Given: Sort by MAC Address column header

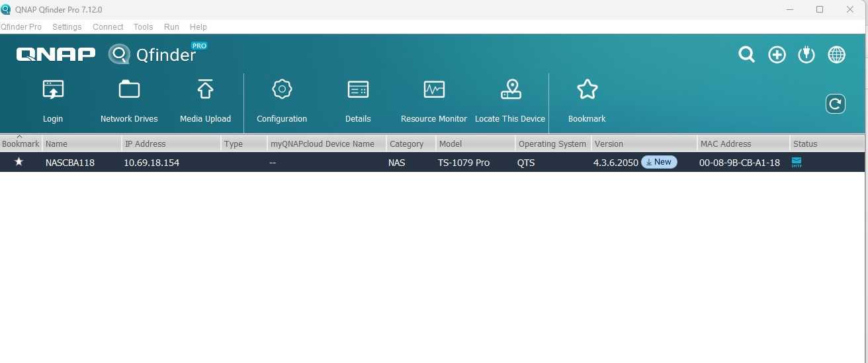Looking at the screenshot, I should pyautogui.click(x=744, y=143).
